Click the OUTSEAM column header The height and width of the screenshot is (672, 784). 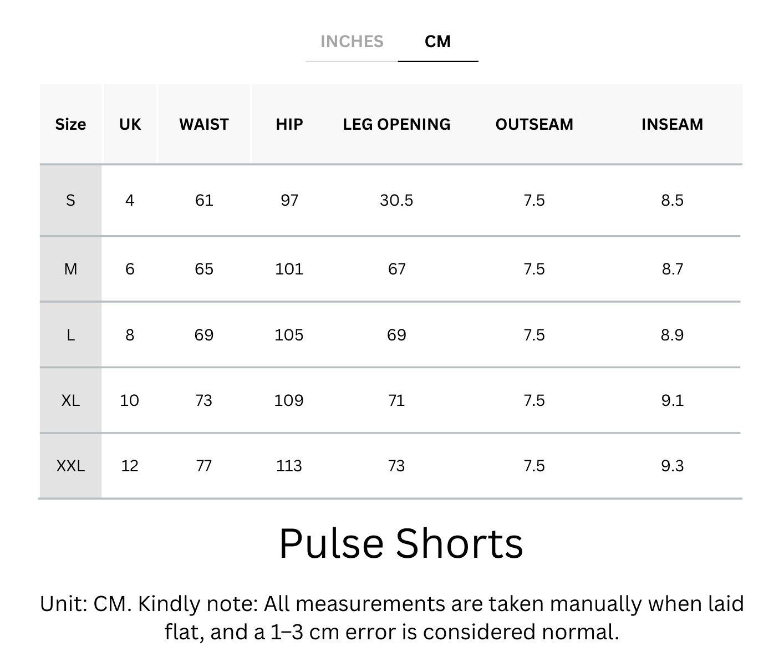click(534, 124)
